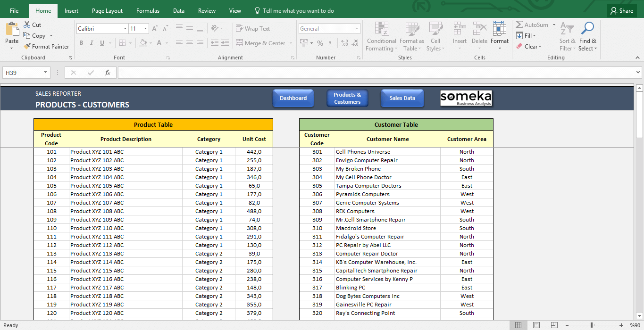Click the Sales Data button

(402, 98)
